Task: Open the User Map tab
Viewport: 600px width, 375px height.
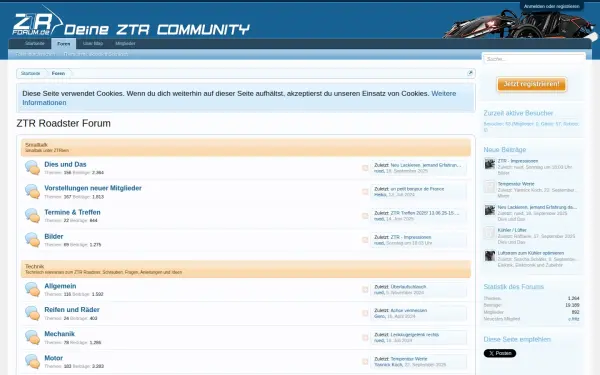Action: (93, 44)
